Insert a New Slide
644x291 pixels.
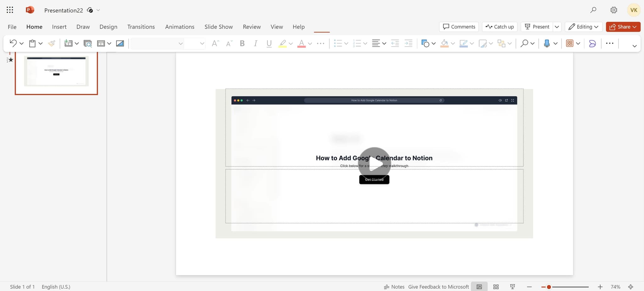[68, 43]
